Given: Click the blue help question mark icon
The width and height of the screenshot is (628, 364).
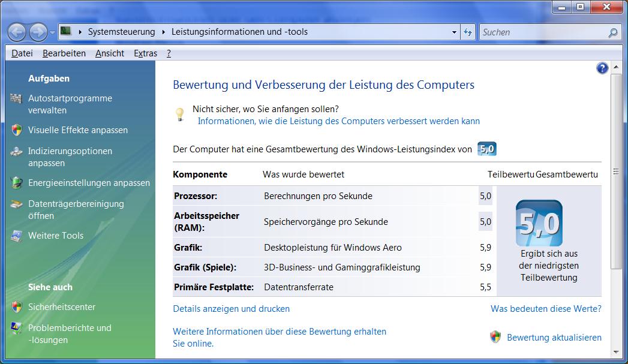Looking at the screenshot, I should pos(602,68).
